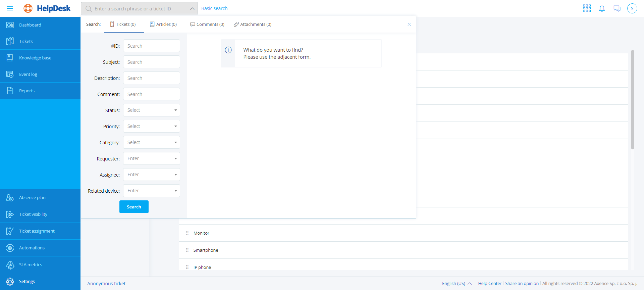This screenshot has width=644, height=290.
Task: Click the Basic search link
Action: coord(214,8)
